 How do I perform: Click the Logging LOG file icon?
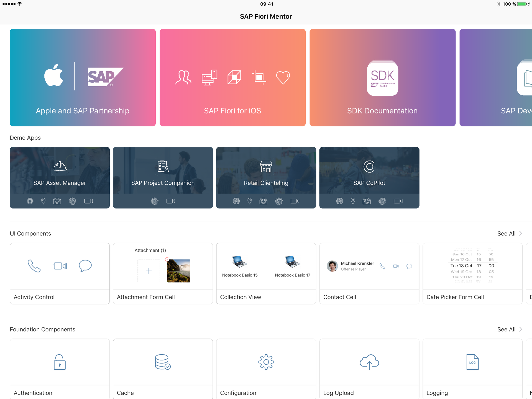(x=472, y=362)
